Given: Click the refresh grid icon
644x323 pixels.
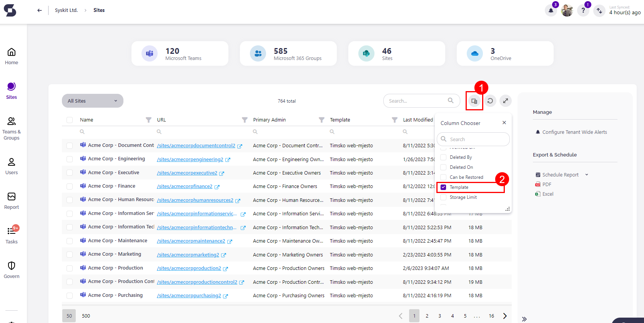Looking at the screenshot, I should pos(490,101).
